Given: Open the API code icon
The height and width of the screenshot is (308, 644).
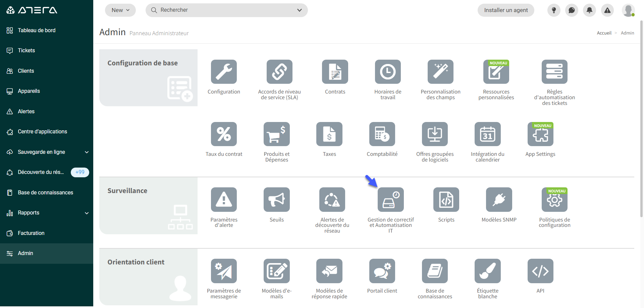Looking at the screenshot, I should coord(540,271).
